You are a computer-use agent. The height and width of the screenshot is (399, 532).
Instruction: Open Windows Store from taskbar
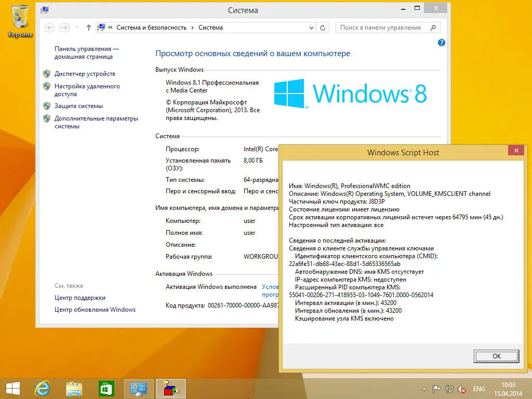106,389
